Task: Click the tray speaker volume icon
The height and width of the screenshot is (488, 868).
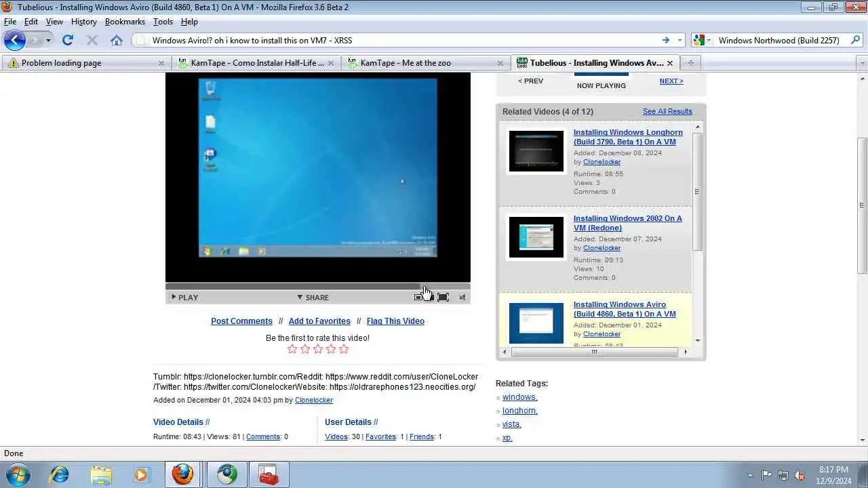Action: tap(800, 475)
